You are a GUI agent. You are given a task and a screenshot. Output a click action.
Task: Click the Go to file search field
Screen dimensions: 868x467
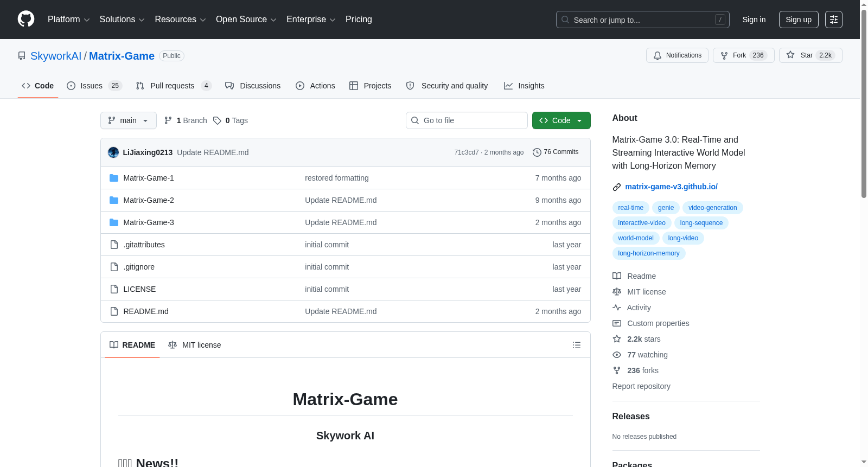pos(467,120)
